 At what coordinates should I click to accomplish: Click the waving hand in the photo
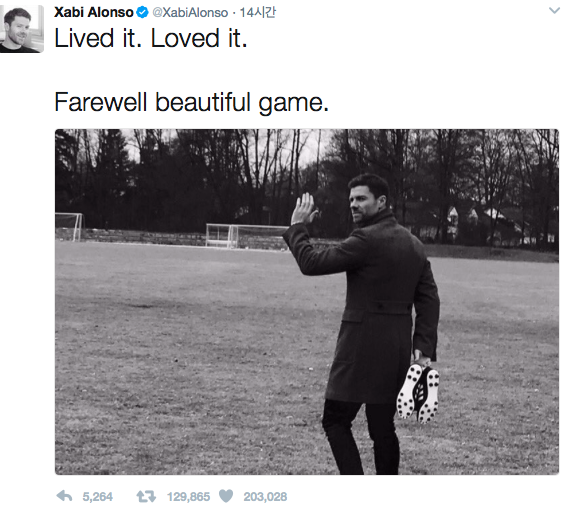coord(304,208)
